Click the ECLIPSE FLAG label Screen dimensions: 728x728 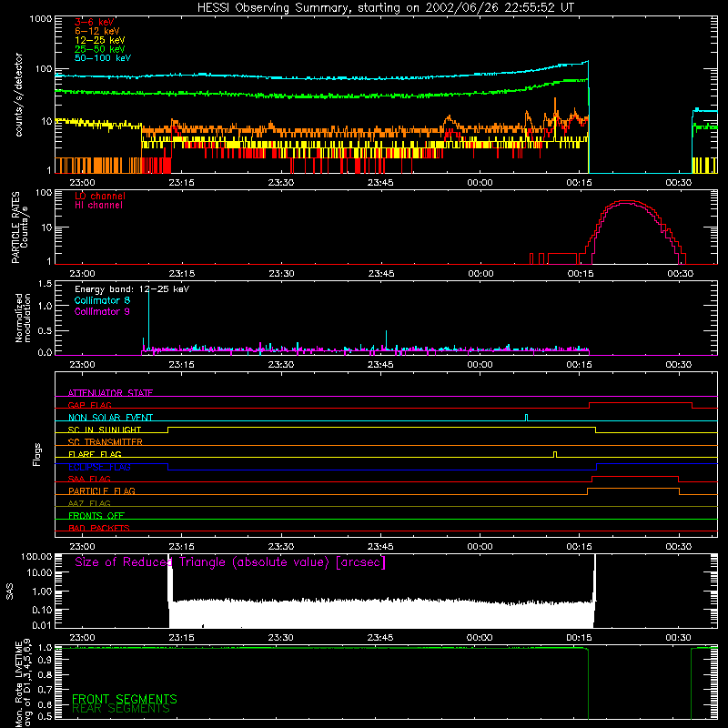click(x=99, y=467)
